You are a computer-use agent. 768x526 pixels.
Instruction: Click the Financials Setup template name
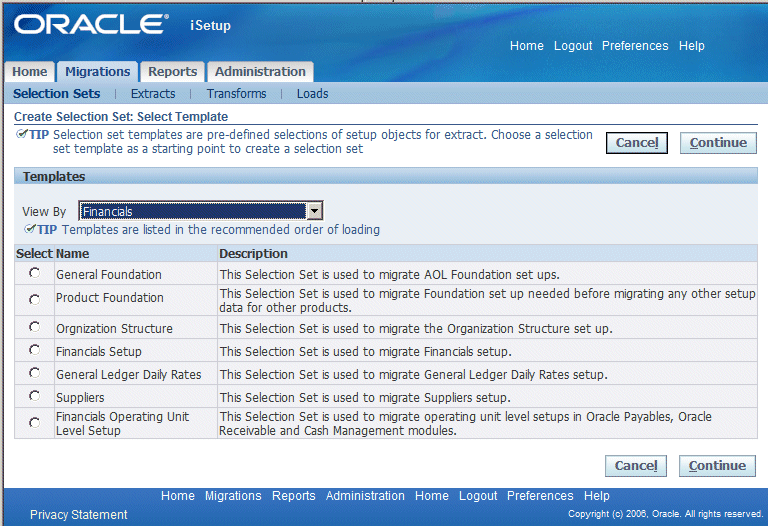point(98,351)
